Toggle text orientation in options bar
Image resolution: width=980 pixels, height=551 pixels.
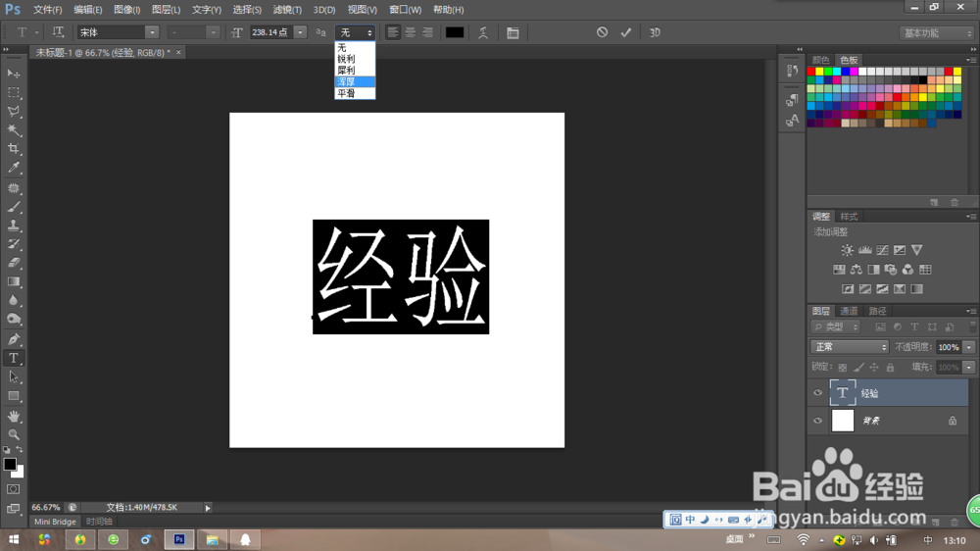tap(58, 32)
